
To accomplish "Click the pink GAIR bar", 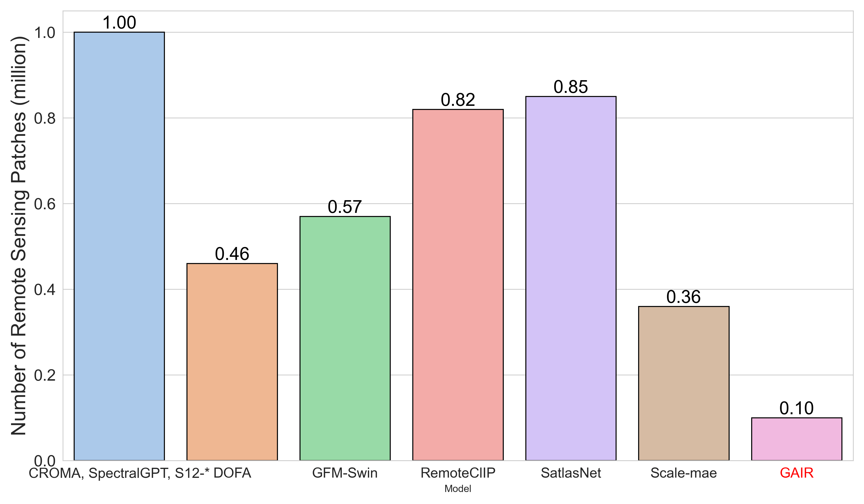I will (797, 438).
